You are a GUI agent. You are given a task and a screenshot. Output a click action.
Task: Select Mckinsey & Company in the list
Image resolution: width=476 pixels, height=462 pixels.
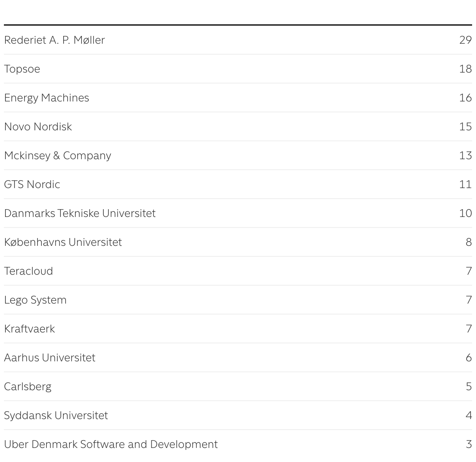point(57,156)
